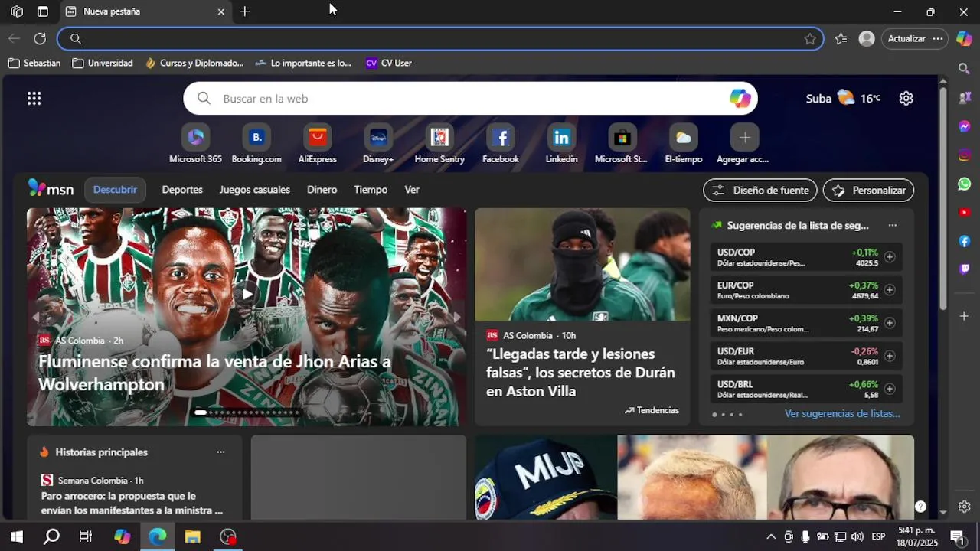Open Messenger in the Edge sidebar

click(964, 126)
